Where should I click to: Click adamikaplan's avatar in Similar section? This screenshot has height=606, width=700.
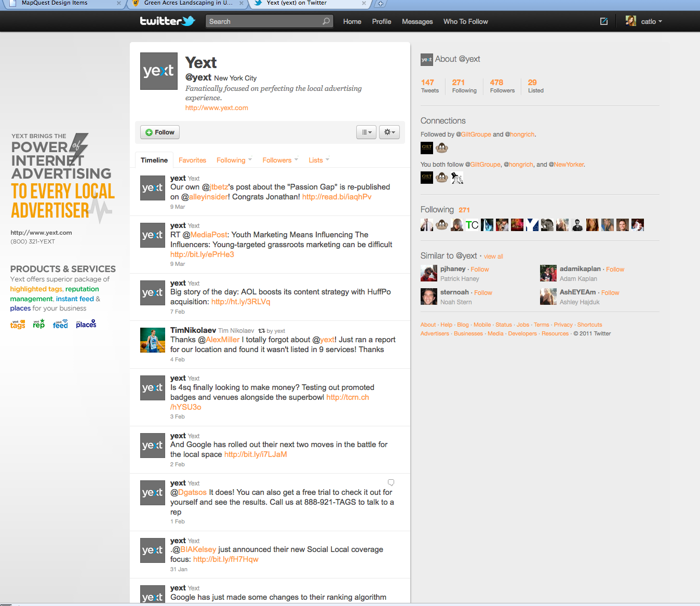pyautogui.click(x=548, y=273)
